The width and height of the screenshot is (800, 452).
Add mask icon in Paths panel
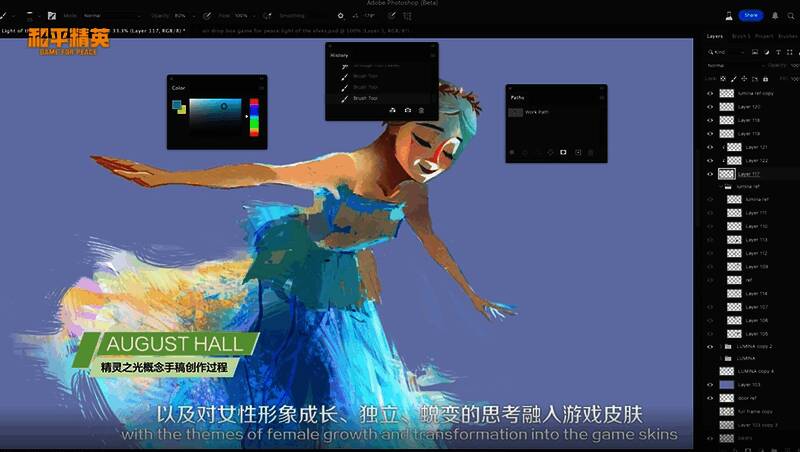pyautogui.click(x=563, y=152)
